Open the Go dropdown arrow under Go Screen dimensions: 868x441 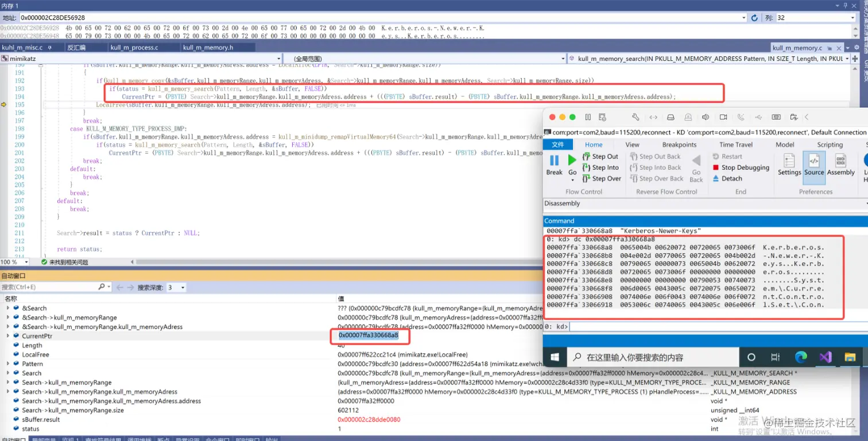tap(572, 179)
